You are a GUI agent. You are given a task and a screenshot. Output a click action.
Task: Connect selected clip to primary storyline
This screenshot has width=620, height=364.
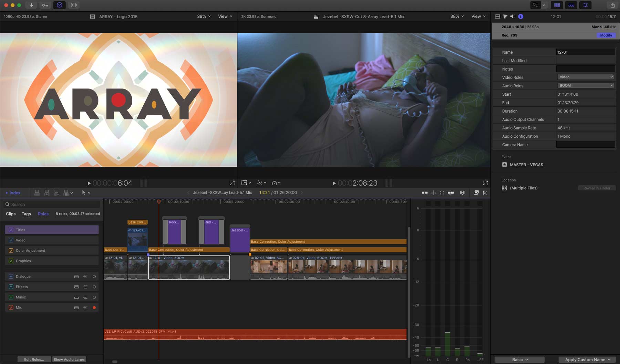[x=37, y=193]
